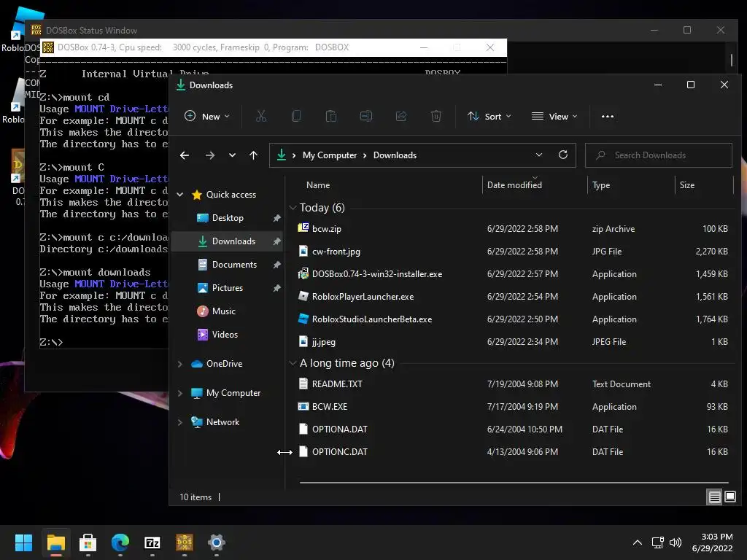747x560 pixels.
Task: Select the bcw.zip archive icon
Action: pos(303,228)
